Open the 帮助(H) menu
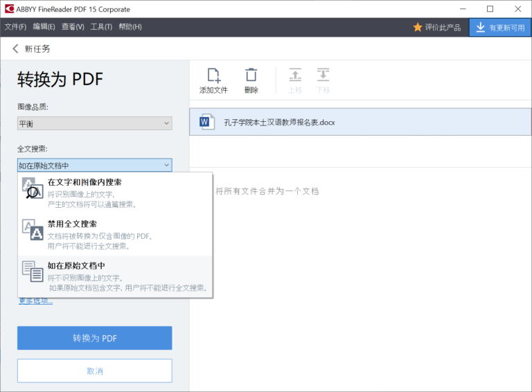Screen dimensions: 532x392 pos(130,27)
